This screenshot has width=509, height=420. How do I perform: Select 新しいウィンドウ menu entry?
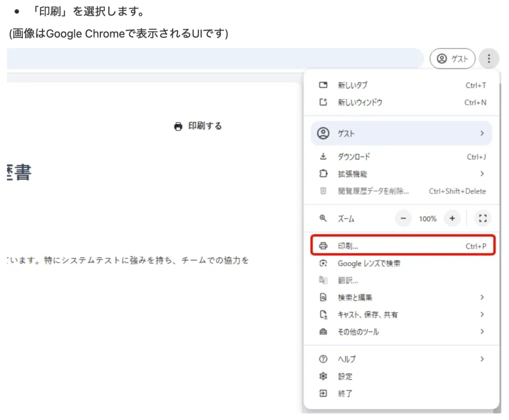360,102
